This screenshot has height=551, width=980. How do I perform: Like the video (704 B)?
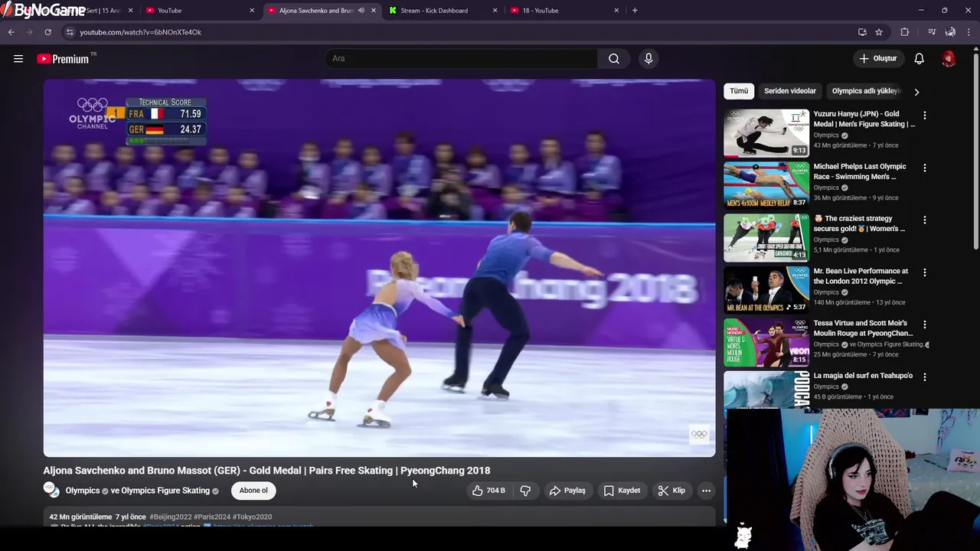pyautogui.click(x=488, y=491)
